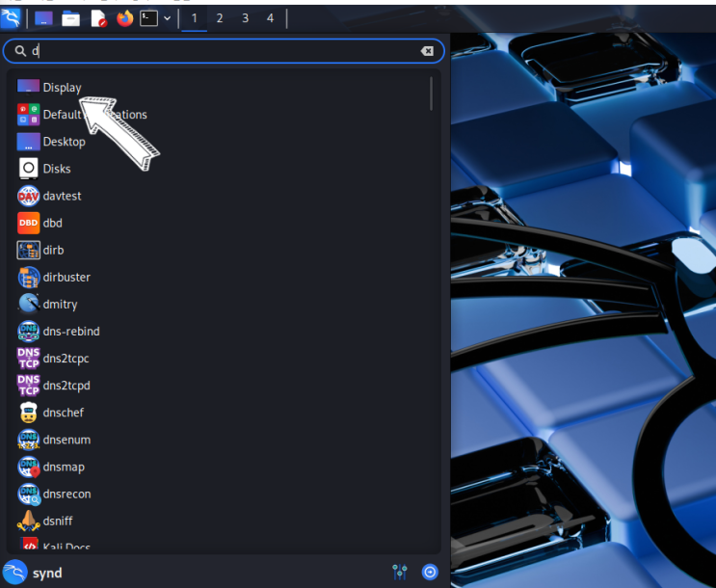Open davtest tool icon
This screenshot has height=588, width=716.
28,196
